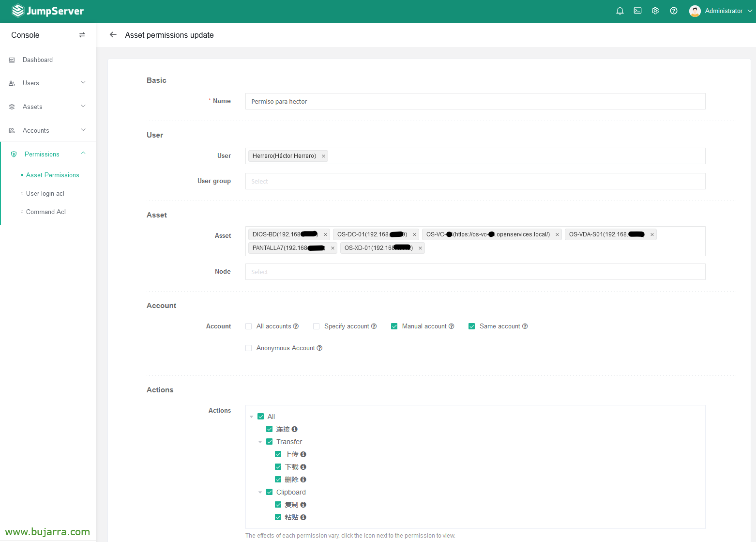
Task: Click the help question mark icon
Action: click(x=673, y=11)
